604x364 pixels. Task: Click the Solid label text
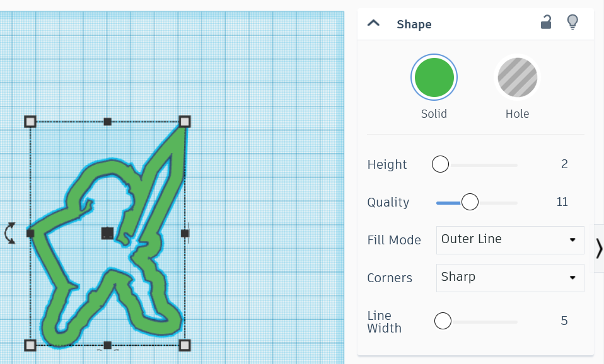434,114
